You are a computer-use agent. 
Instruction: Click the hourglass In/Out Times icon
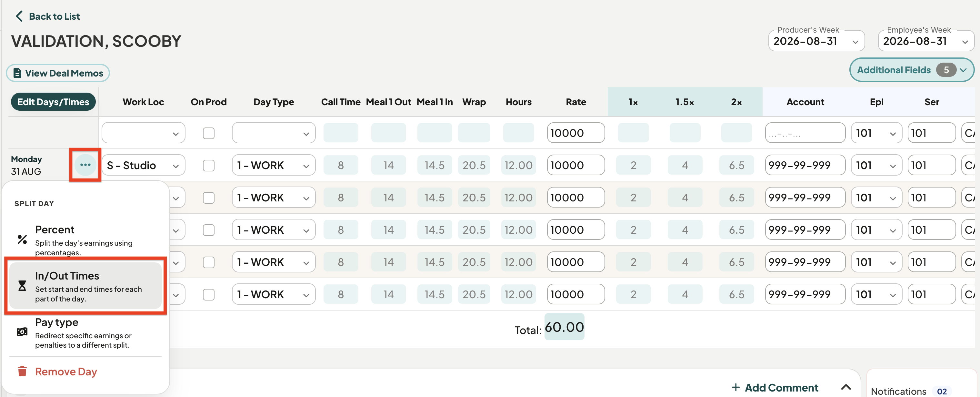23,285
